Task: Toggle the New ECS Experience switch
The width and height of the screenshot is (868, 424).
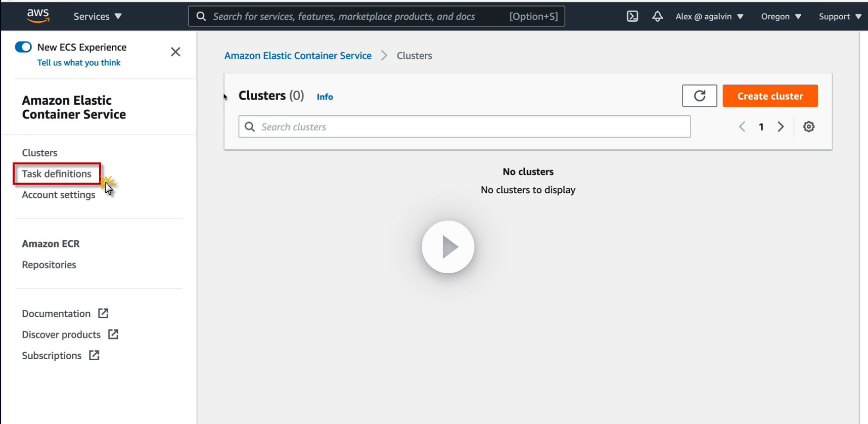Action: pyautogui.click(x=23, y=47)
